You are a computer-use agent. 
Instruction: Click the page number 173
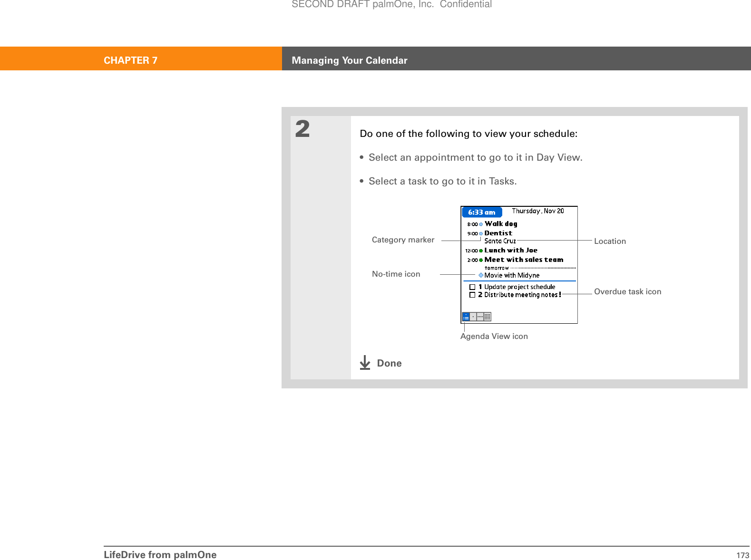pos(742,555)
